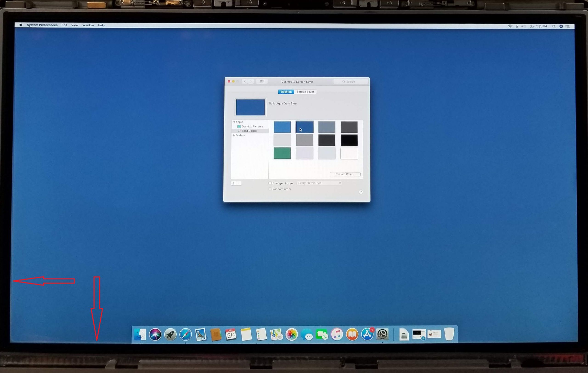This screenshot has width=588, height=373.
Task: Launch Siri from the dock
Action: tap(155, 334)
